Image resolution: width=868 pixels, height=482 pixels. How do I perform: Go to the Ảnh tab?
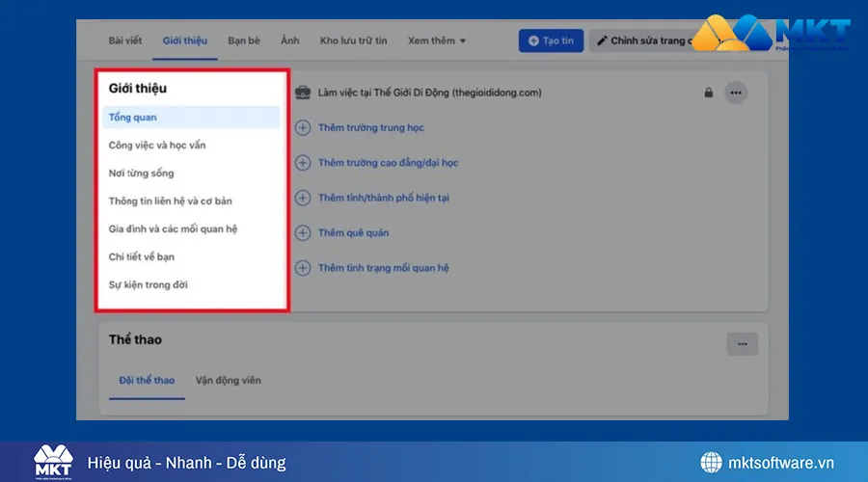(289, 40)
